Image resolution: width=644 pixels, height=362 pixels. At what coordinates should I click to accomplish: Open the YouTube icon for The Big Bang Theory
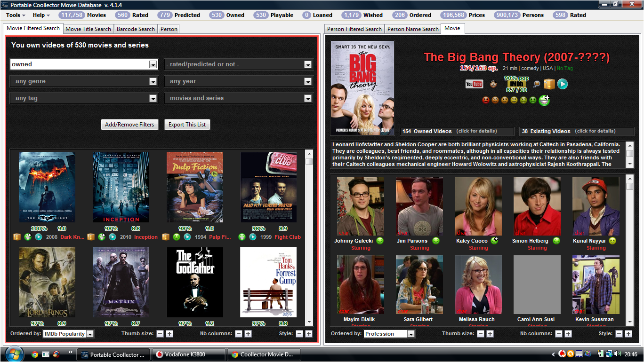point(474,84)
